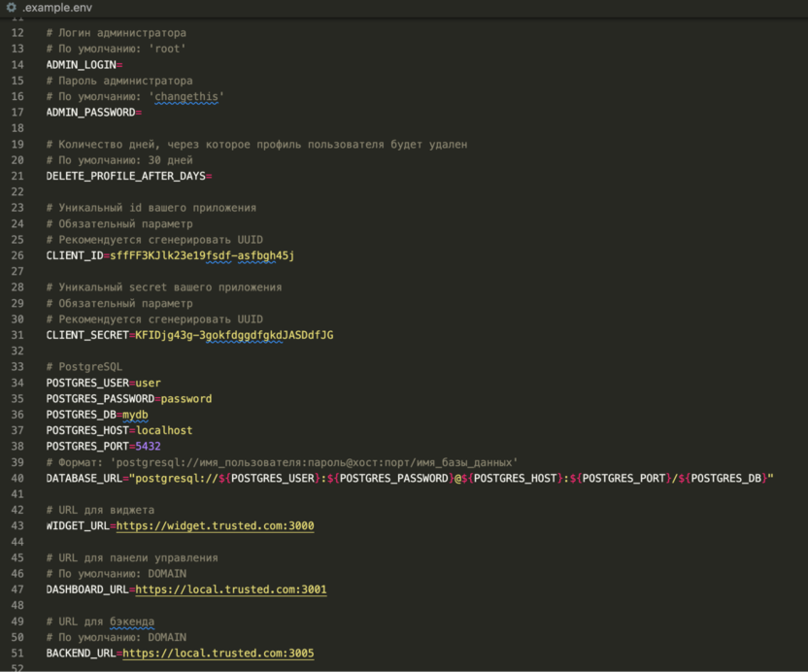Image resolution: width=808 pixels, height=672 pixels.
Task: Click the POSTGRES_PASSWORD value 'password'
Action: 186,399
